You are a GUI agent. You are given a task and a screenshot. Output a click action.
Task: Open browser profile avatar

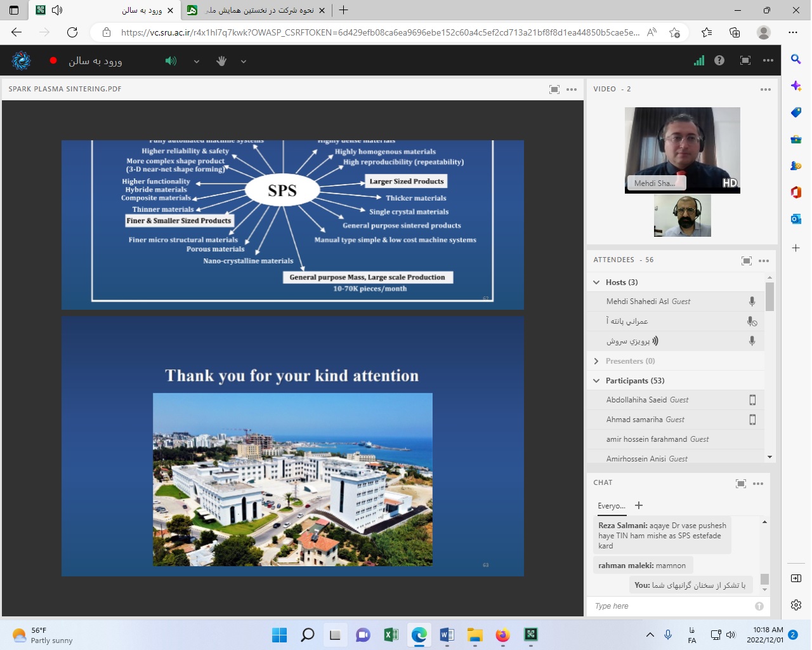coord(764,32)
